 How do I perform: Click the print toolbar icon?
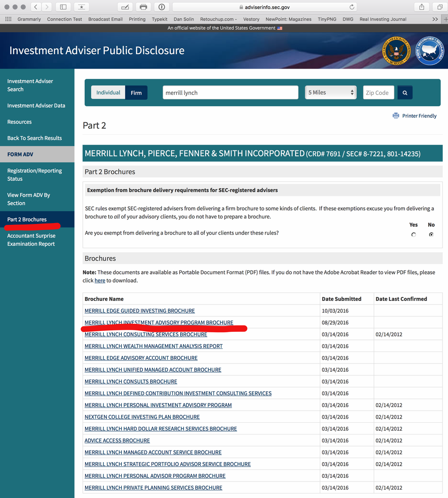[x=143, y=7]
